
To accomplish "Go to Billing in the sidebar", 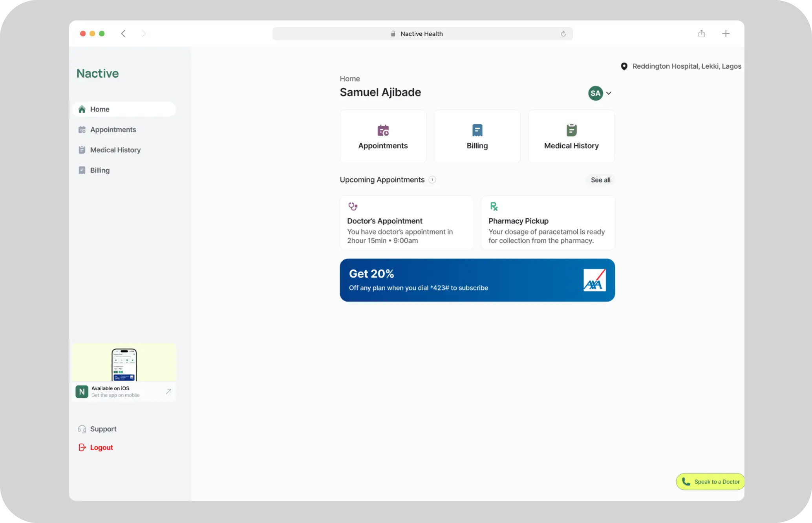I will coord(100,170).
